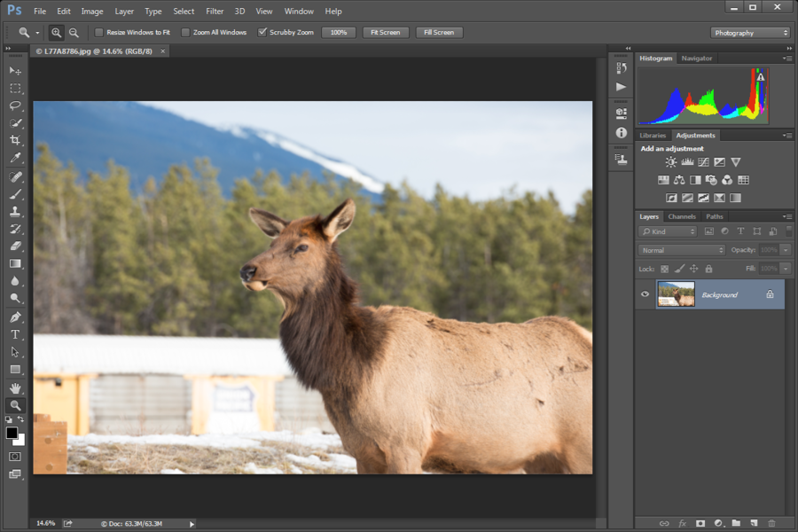
Task: Select the Hand tool
Action: (15, 388)
